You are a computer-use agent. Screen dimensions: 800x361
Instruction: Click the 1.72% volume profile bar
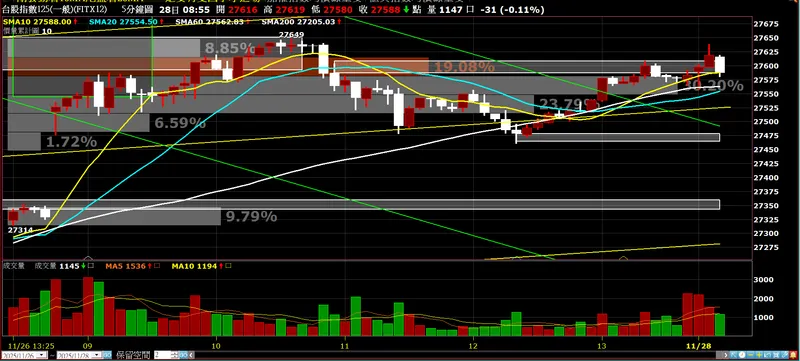(x=24, y=141)
